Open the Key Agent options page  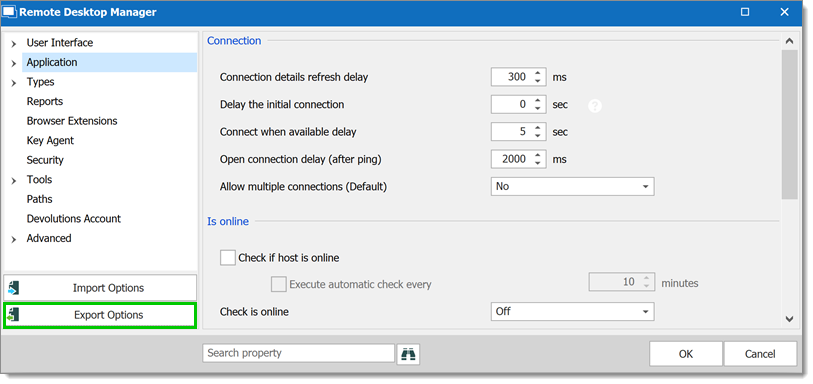(x=50, y=140)
